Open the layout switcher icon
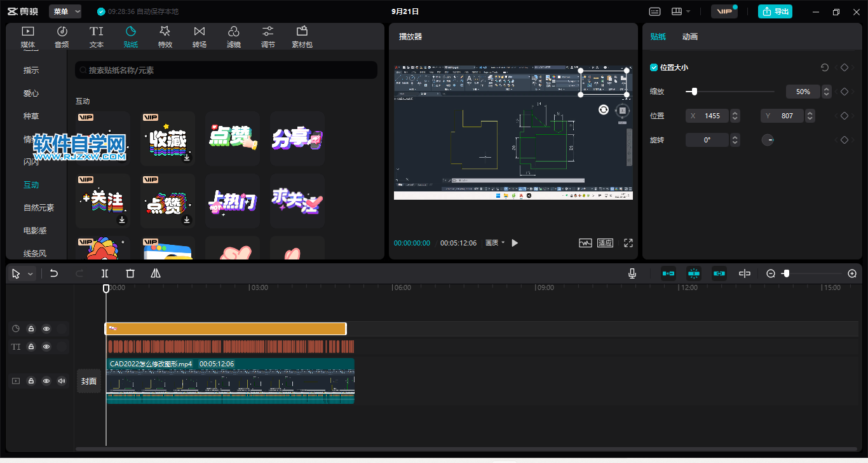The width and height of the screenshot is (868, 463). 677,11
